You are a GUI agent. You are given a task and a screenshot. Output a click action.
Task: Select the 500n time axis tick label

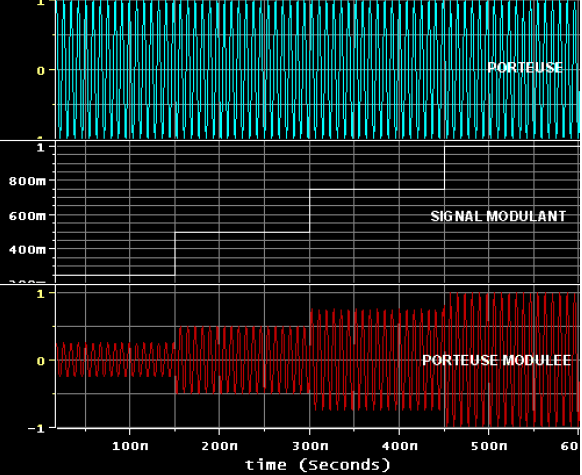[x=489, y=446]
